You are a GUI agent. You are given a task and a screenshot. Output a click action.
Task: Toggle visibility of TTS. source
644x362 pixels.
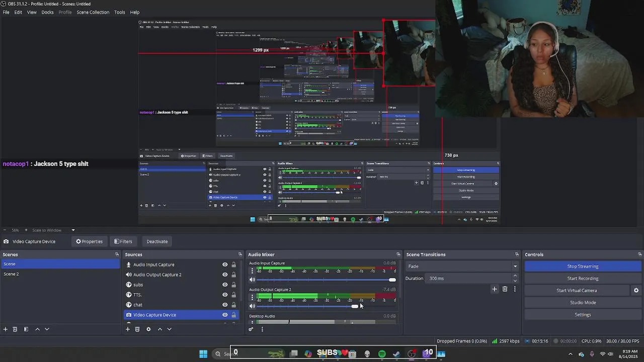[x=225, y=295]
